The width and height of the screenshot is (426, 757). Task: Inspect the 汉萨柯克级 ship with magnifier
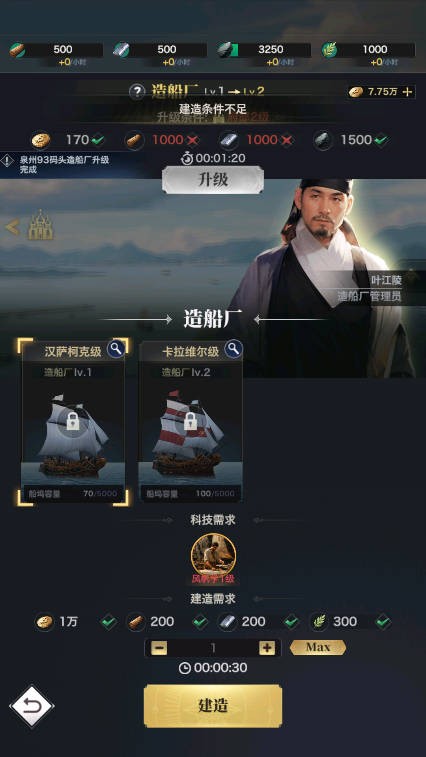pos(115,349)
